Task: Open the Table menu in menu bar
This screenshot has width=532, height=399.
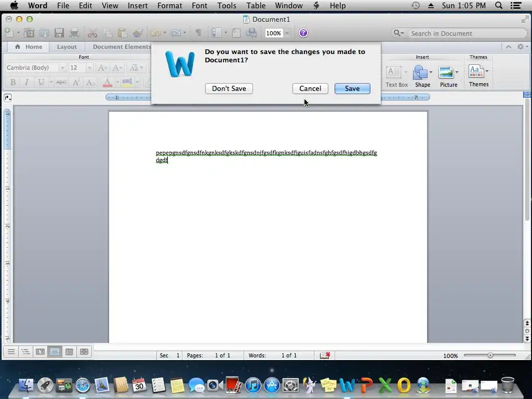Action: [x=256, y=5]
